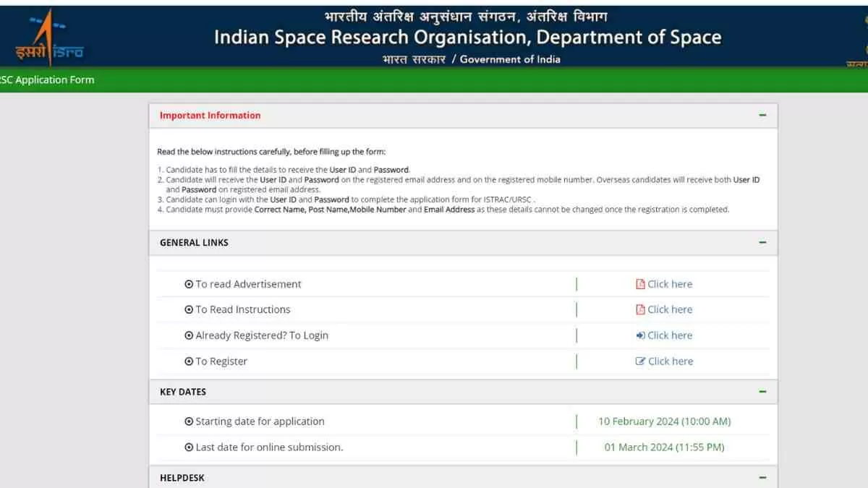The height and width of the screenshot is (488, 868).
Task: Click the '01 March 2024 (11:55 PM)' date
Action: pos(664,448)
